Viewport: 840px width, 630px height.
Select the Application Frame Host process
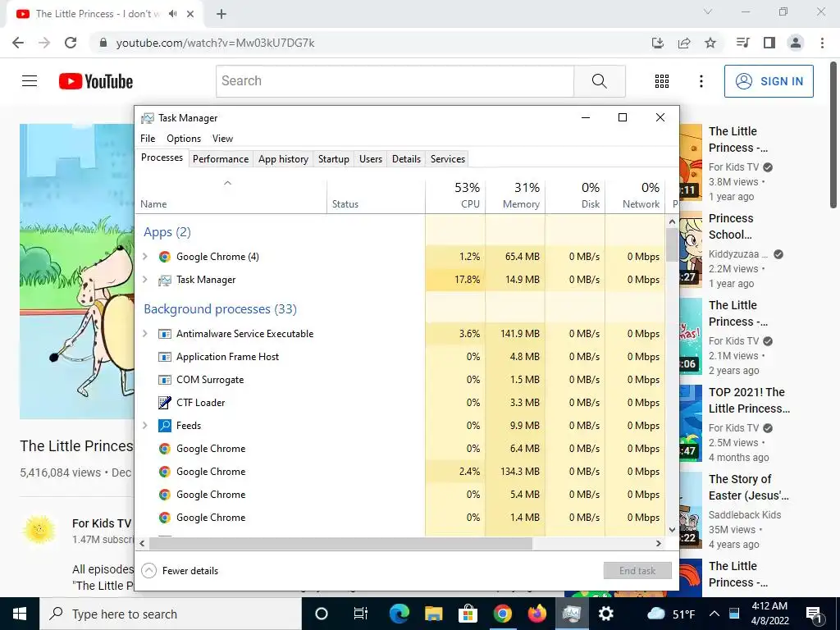pyautogui.click(x=400, y=356)
